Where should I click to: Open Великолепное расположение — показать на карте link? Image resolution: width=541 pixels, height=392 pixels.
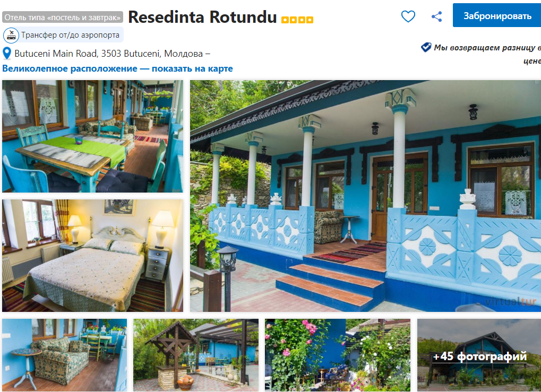pyautogui.click(x=117, y=68)
